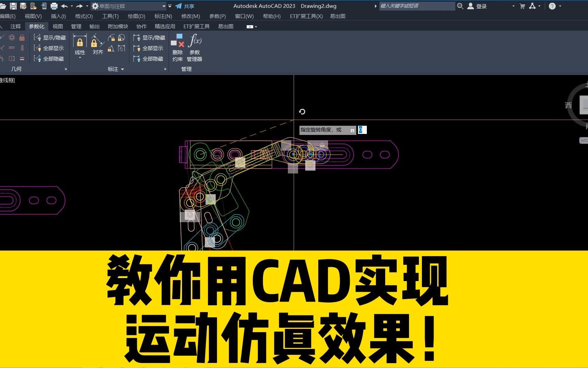588x368 pixels.
Task: Open the 工具(T) menu
Action: 110,16
